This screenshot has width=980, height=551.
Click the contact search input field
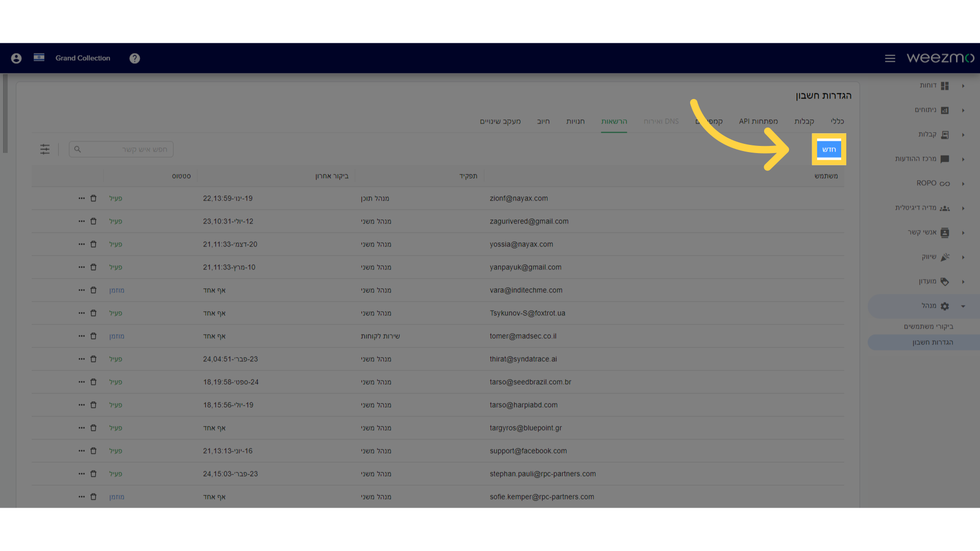coord(121,149)
